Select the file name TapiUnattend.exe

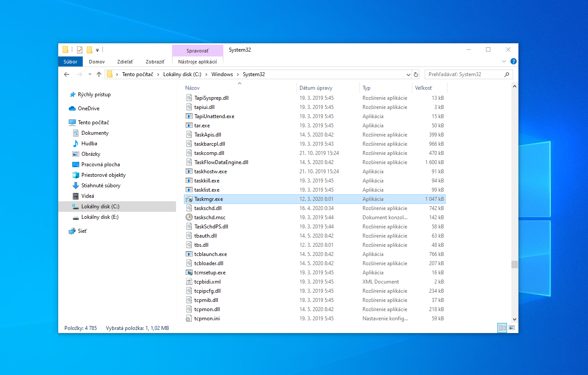[x=215, y=116]
